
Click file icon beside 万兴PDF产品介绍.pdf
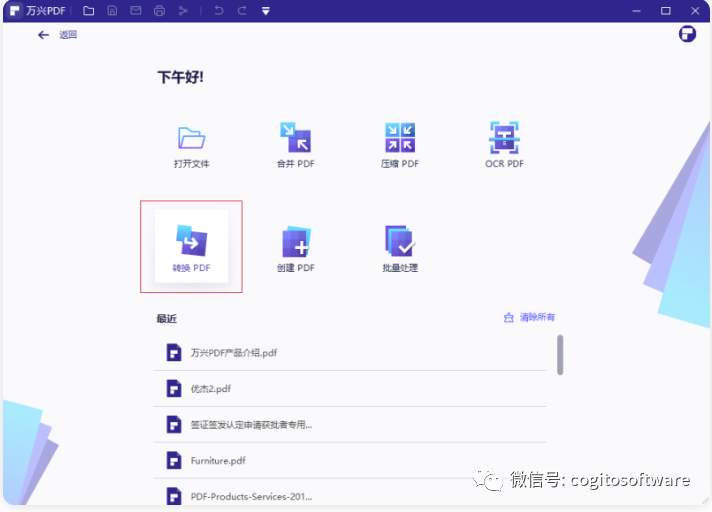[x=173, y=352]
